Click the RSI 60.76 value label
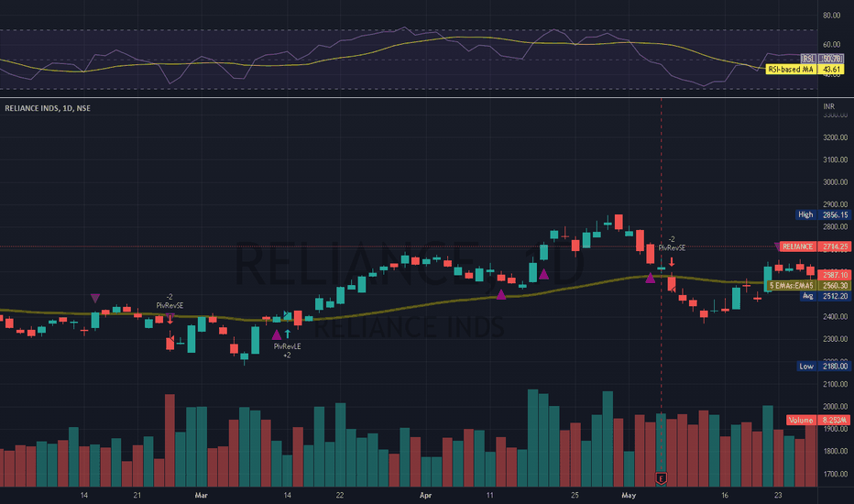Viewport: 854px width, 504px height. click(x=822, y=59)
